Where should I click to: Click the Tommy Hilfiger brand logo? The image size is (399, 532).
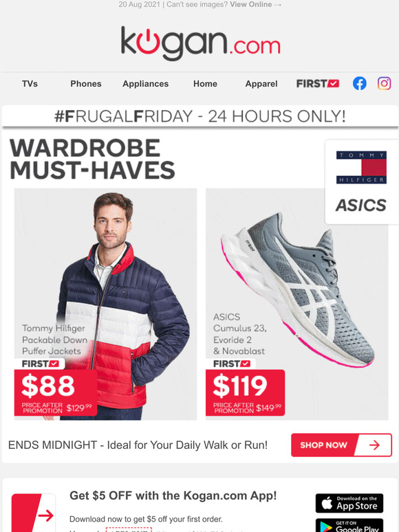[x=361, y=168]
